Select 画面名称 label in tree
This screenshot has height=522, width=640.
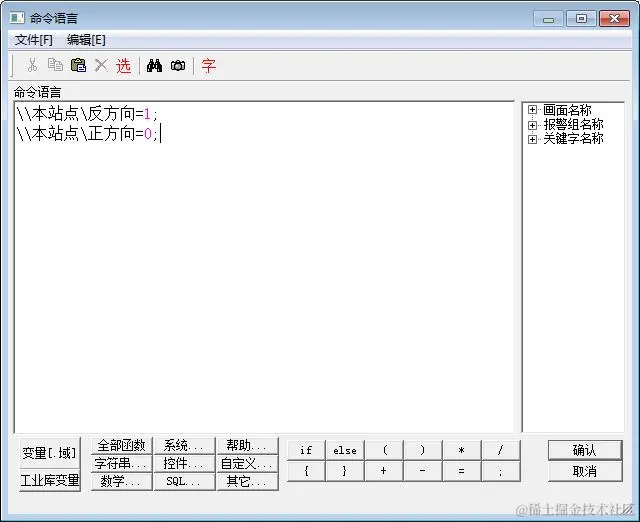567,110
